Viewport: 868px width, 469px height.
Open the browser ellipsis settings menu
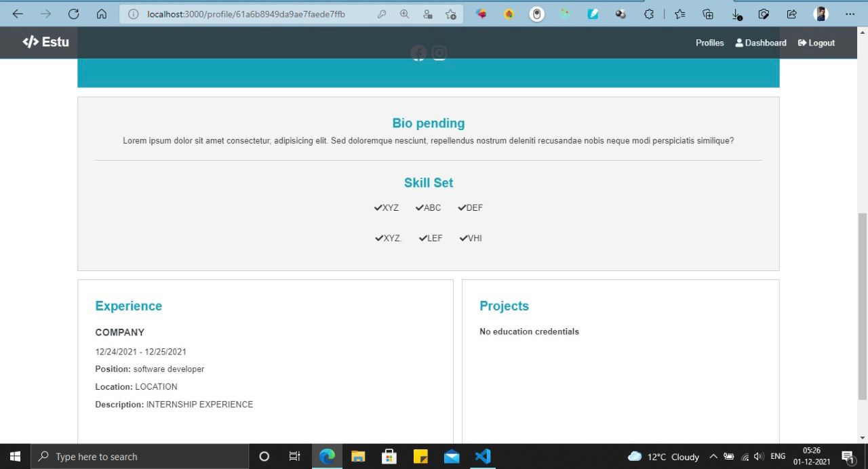850,14
